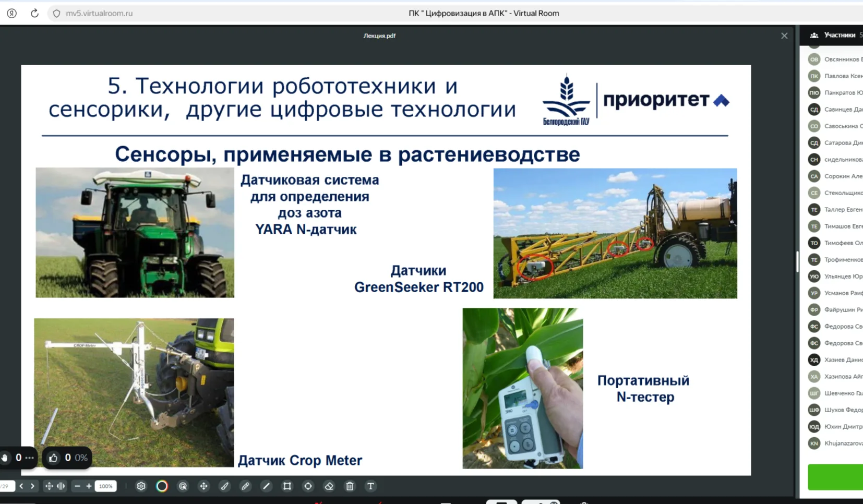Select the text tool
The image size is (863, 504).
coord(370,486)
